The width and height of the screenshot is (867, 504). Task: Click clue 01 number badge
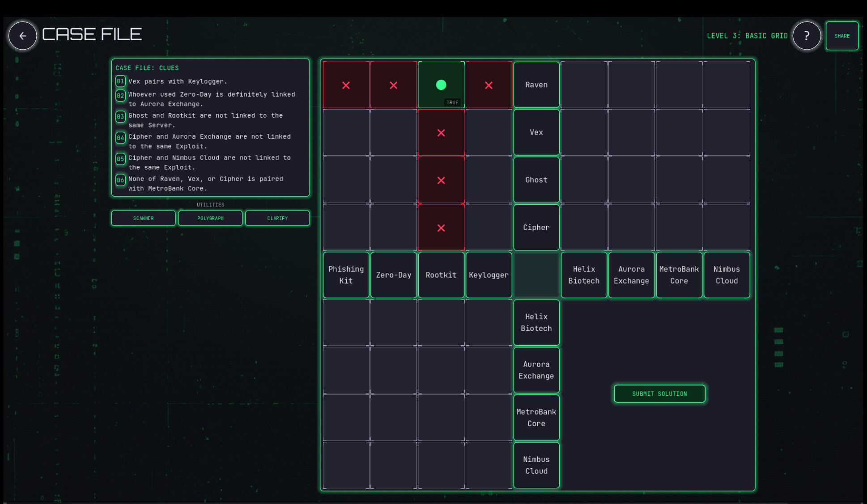[x=120, y=81]
